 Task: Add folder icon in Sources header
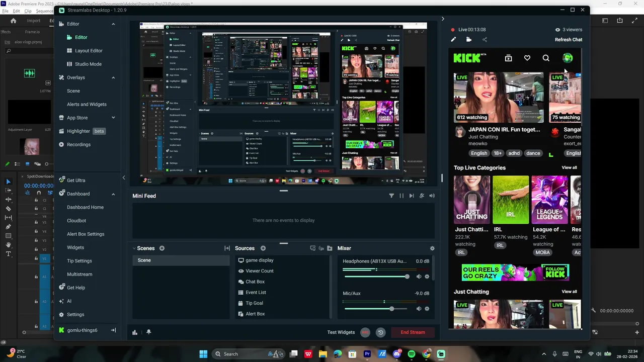point(330,248)
